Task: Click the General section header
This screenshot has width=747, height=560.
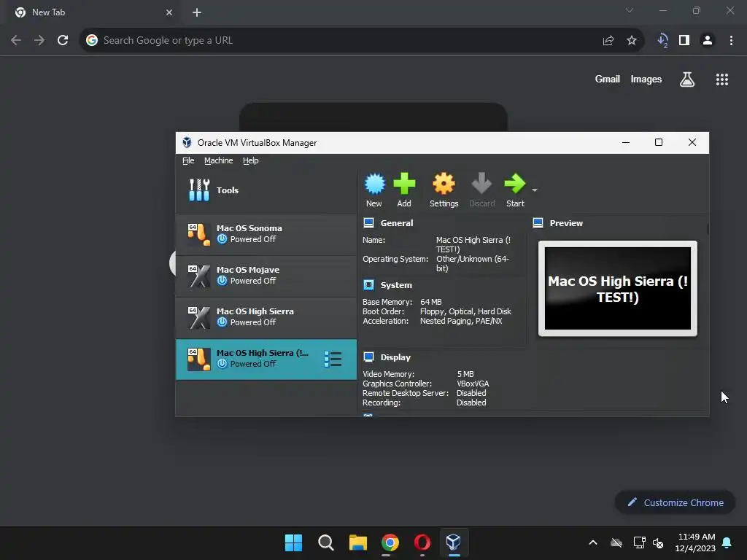Action: pos(396,223)
